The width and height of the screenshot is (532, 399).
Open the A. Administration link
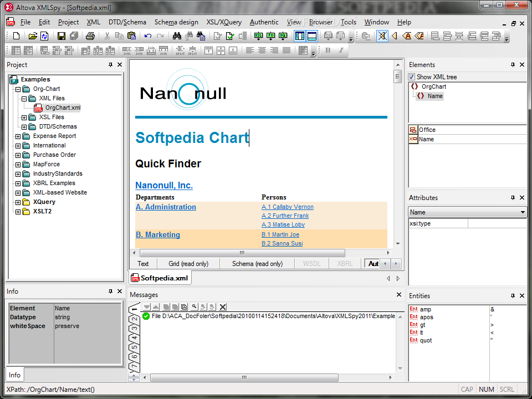click(166, 207)
